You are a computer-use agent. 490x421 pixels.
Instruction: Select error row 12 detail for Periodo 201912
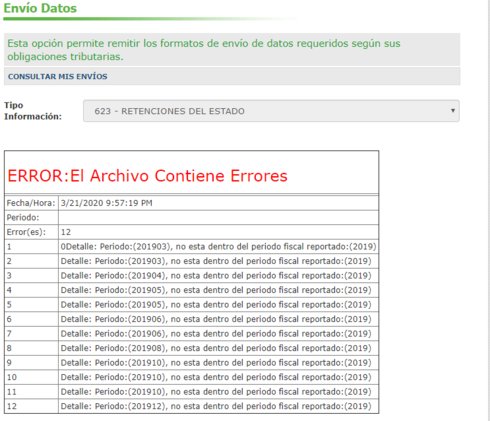click(218, 406)
